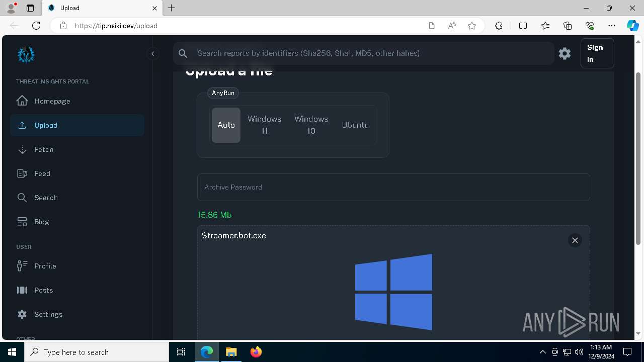Open the Search sidebar item
Viewport: 644px width, 362px height.
click(77, 198)
